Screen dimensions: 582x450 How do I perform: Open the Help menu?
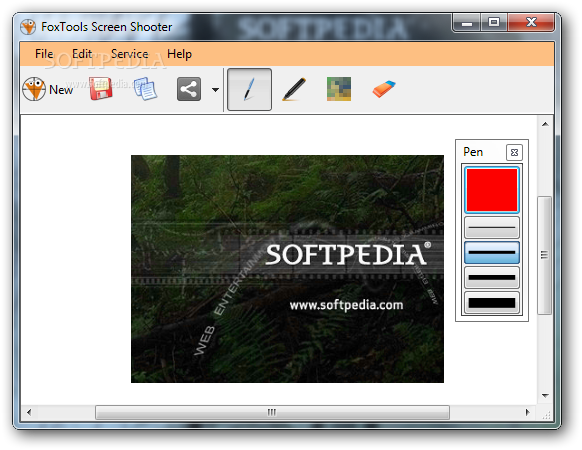(x=179, y=54)
